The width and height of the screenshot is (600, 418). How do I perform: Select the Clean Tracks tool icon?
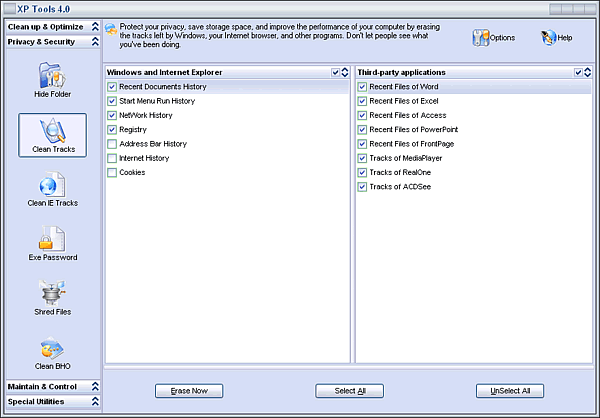(52, 131)
